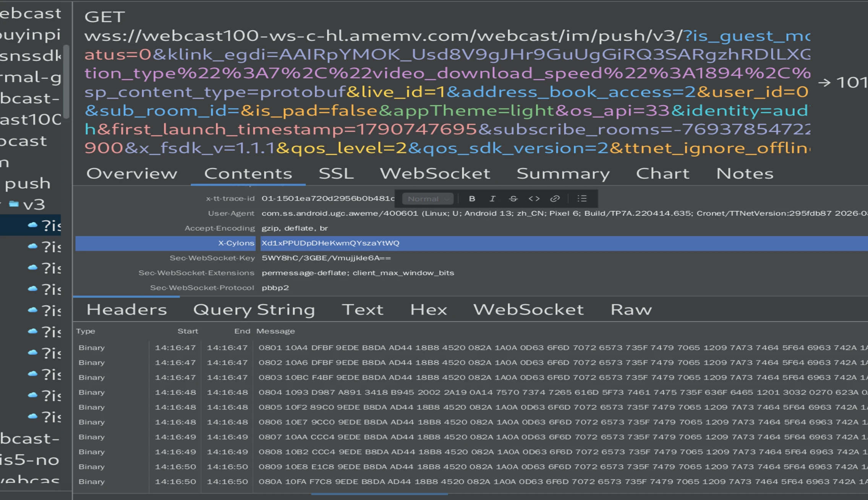This screenshot has width=868, height=500.
Task: Click the horizontal scrollbar below messages
Action: point(379,494)
